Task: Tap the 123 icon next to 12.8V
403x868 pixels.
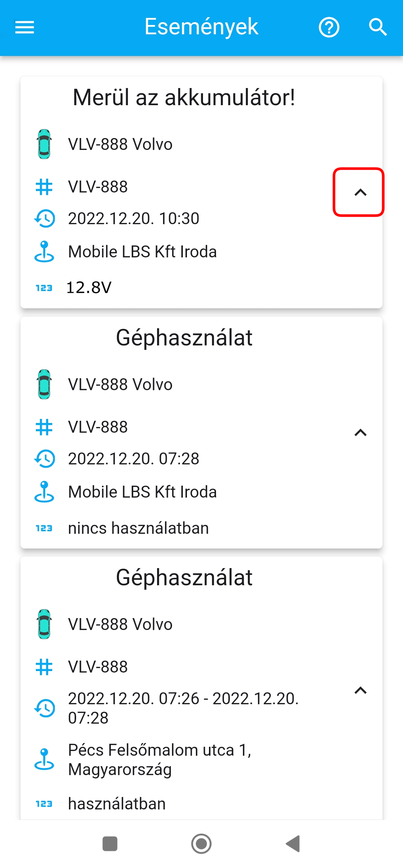Action: [44, 288]
